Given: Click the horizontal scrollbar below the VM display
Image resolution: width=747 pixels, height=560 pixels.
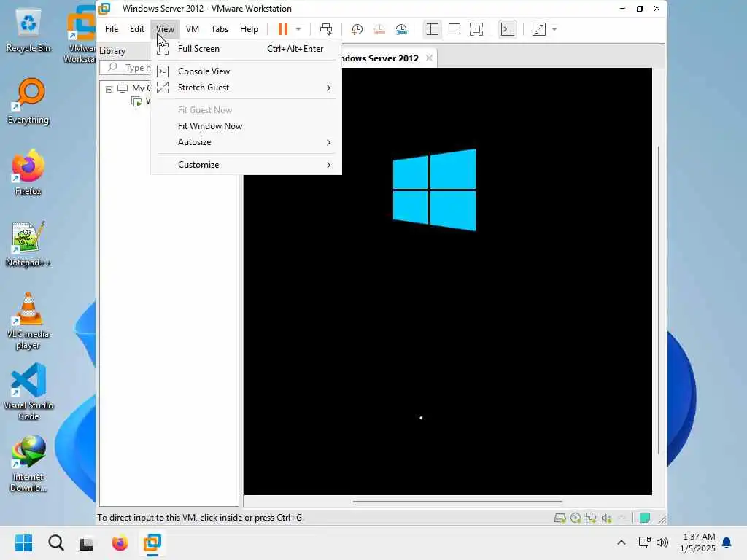Looking at the screenshot, I should tap(457, 502).
